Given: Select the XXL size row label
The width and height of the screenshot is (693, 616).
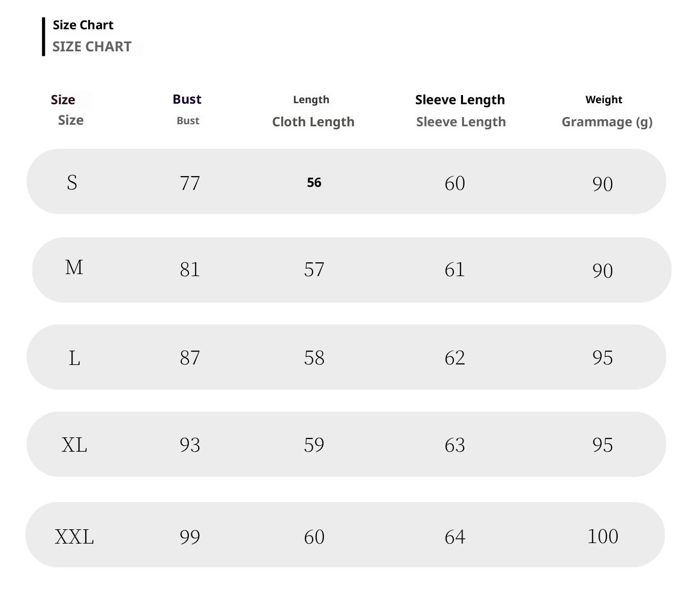Looking at the screenshot, I should click(74, 537).
